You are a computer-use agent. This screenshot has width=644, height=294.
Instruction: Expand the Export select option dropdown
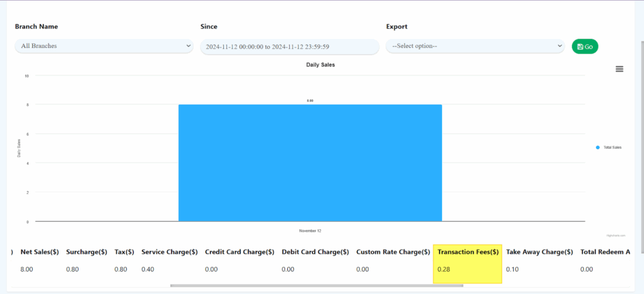click(475, 46)
